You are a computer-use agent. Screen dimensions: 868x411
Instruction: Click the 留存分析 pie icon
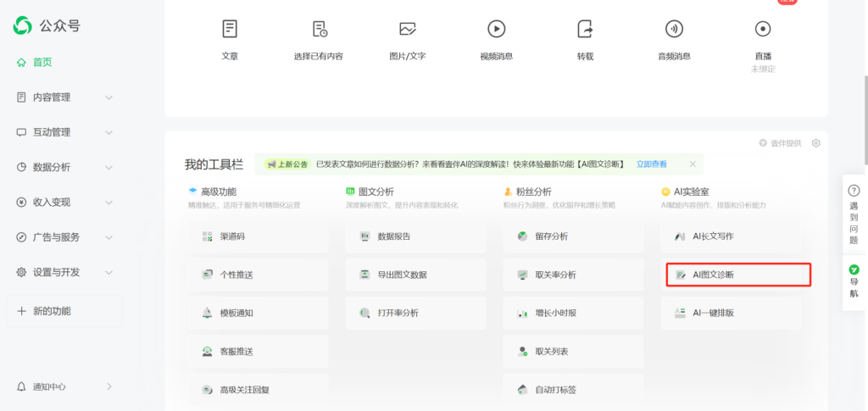point(522,236)
